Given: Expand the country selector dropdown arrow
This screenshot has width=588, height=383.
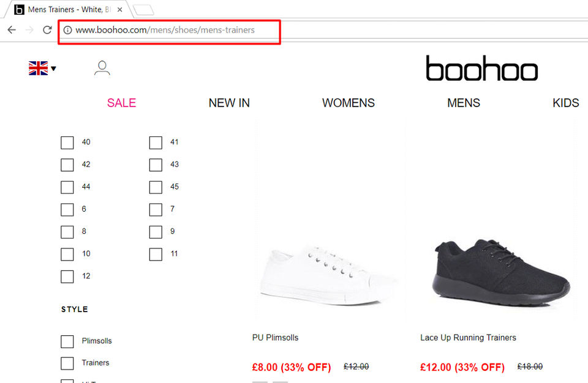Looking at the screenshot, I should click(x=54, y=69).
